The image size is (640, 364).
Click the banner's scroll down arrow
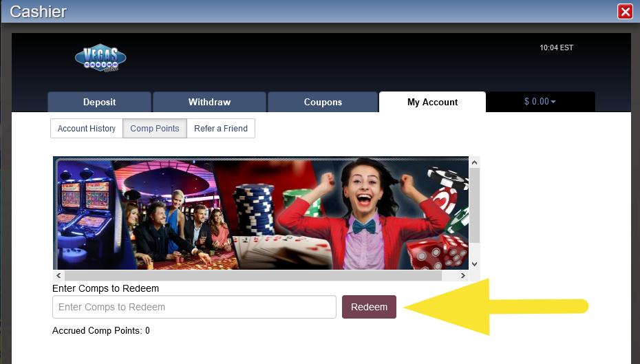coord(474,264)
